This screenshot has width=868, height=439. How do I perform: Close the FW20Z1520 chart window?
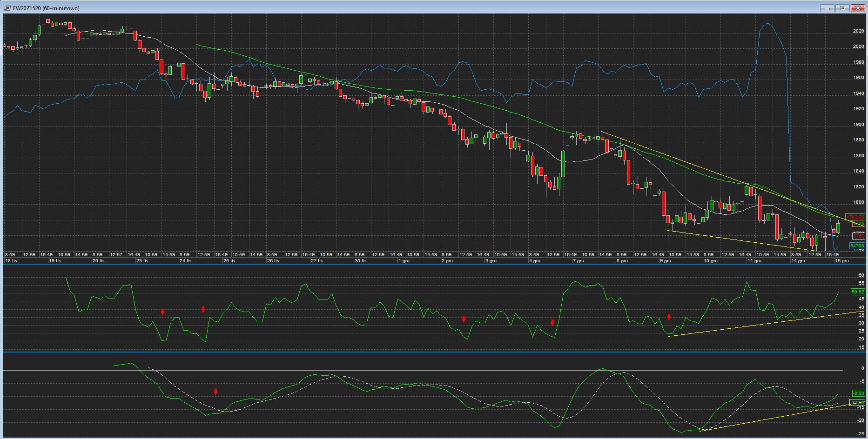858,8
